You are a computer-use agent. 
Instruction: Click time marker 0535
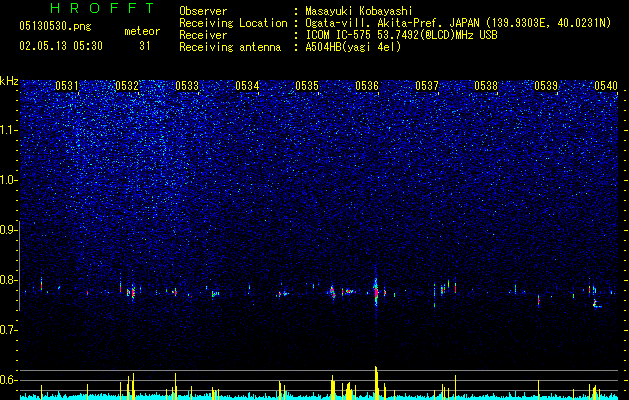tap(307, 86)
